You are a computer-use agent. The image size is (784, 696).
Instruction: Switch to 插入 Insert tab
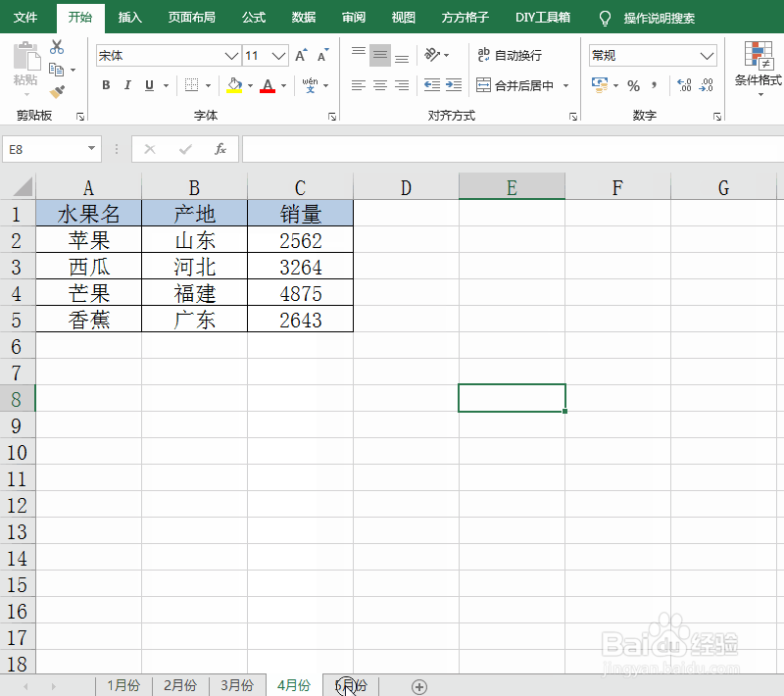(x=130, y=18)
